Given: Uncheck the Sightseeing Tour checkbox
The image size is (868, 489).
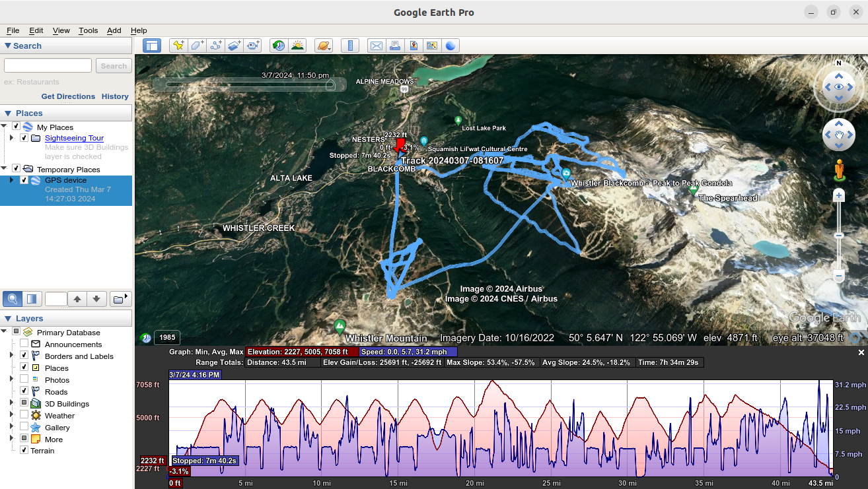Looking at the screenshot, I should [24, 138].
